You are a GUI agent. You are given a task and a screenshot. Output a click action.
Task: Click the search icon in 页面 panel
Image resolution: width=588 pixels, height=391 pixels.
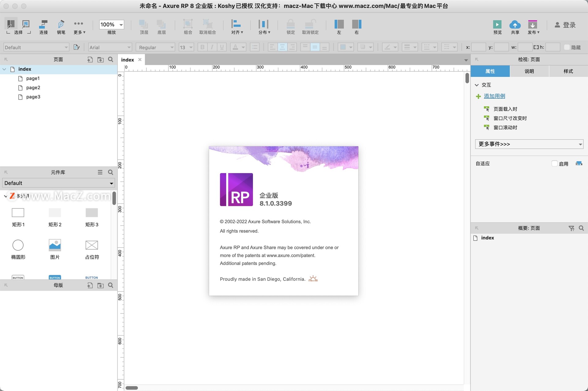pos(111,59)
